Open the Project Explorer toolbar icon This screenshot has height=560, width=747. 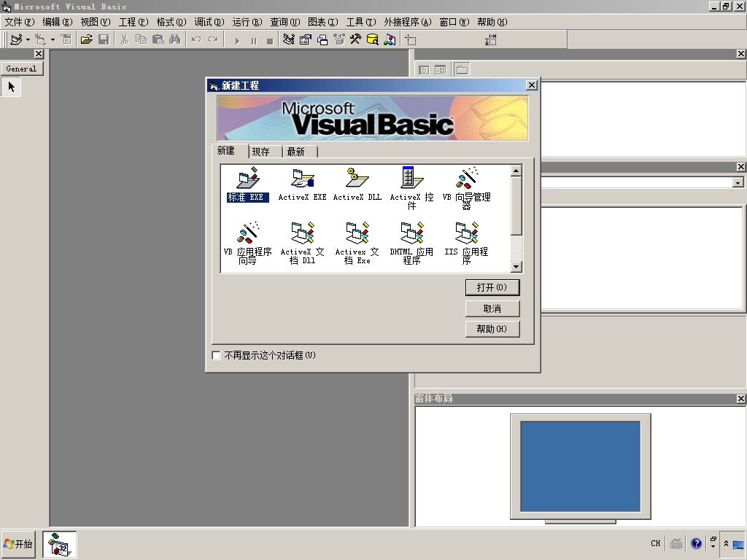pos(288,39)
